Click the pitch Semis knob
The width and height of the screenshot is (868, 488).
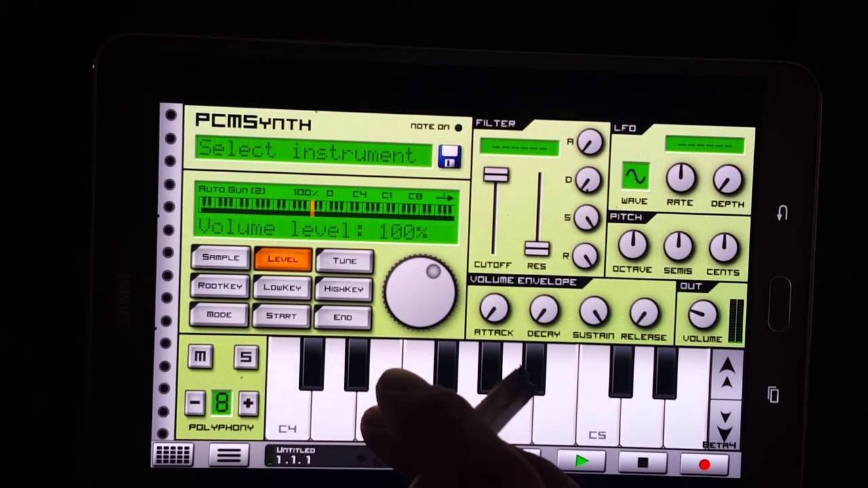click(678, 247)
